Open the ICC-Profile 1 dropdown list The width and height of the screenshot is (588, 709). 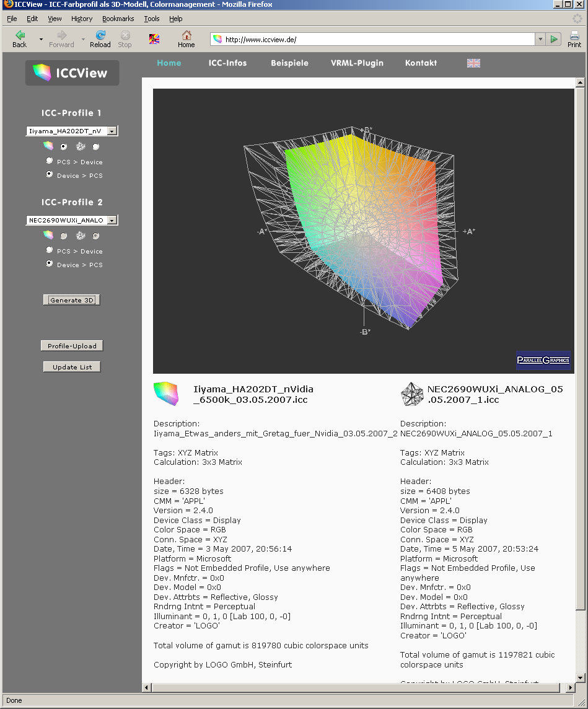(112, 131)
